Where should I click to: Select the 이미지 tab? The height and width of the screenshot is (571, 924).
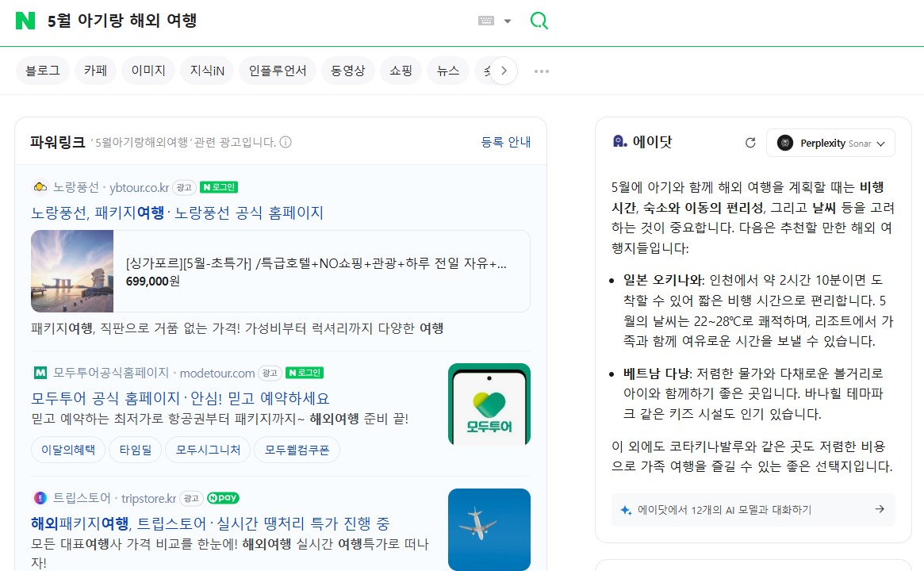148,71
